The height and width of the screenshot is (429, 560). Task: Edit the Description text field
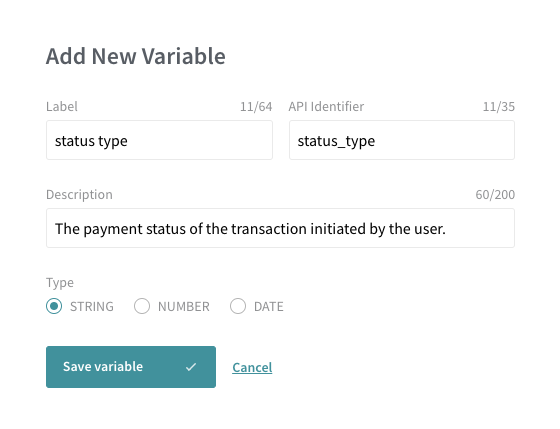[280, 228]
